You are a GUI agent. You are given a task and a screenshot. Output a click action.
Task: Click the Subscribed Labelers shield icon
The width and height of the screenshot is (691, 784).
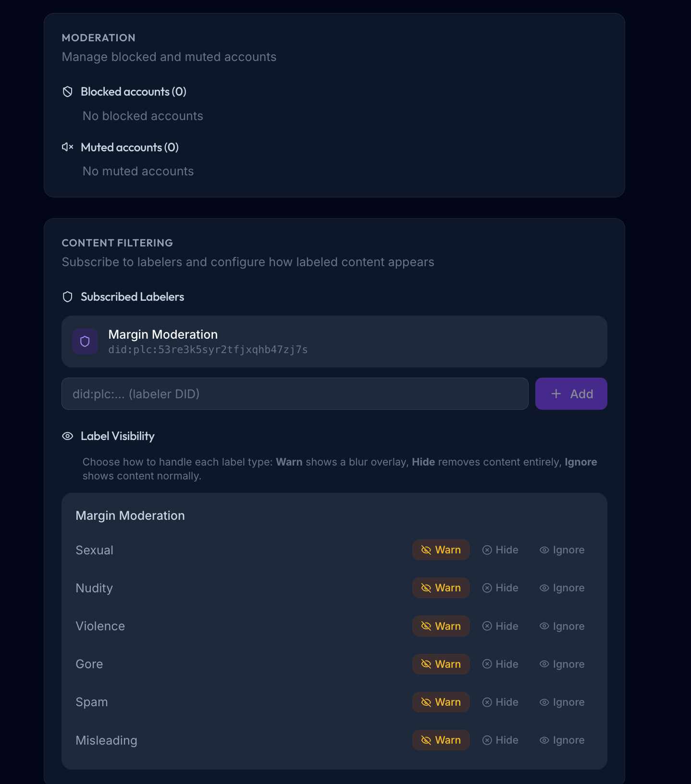coord(68,297)
